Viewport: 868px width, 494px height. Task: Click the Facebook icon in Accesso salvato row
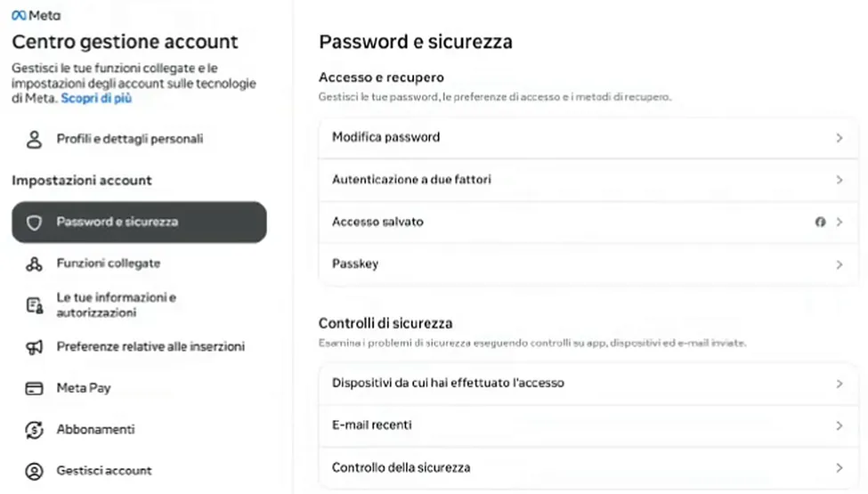click(x=820, y=222)
